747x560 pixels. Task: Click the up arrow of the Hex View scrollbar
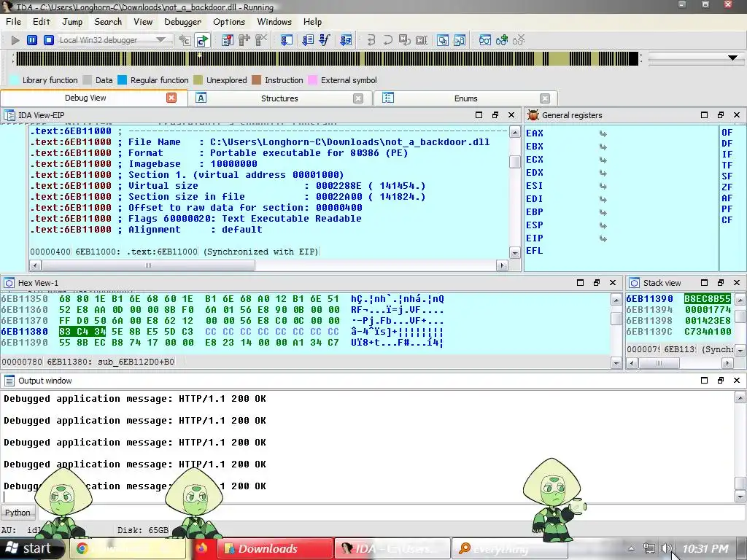tap(616, 300)
